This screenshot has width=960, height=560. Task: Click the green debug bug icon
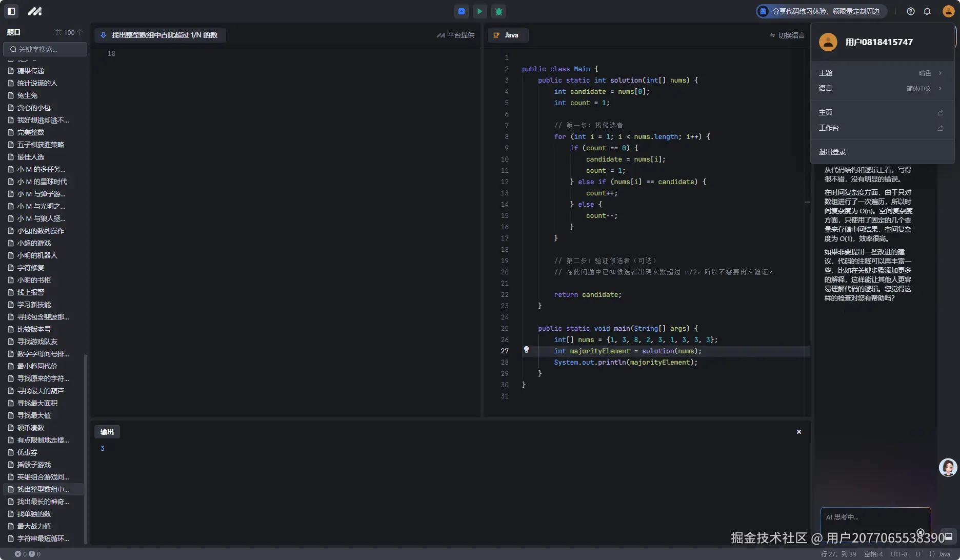(x=498, y=11)
